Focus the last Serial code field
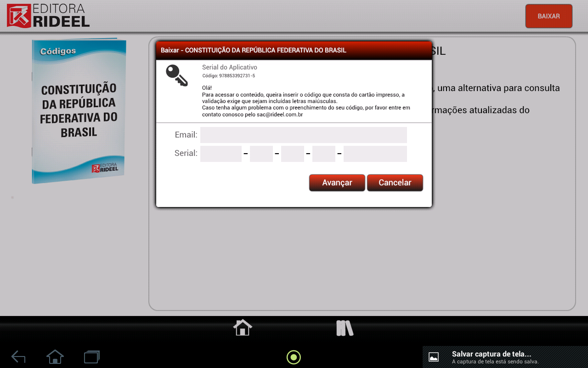Image resolution: width=588 pixels, height=368 pixels. [375, 154]
